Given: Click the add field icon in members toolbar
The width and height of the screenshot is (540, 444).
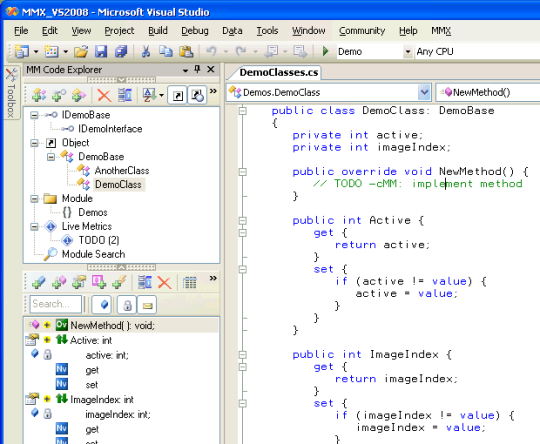Looking at the screenshot, I should pyautogui.click(x=39, y=282).
